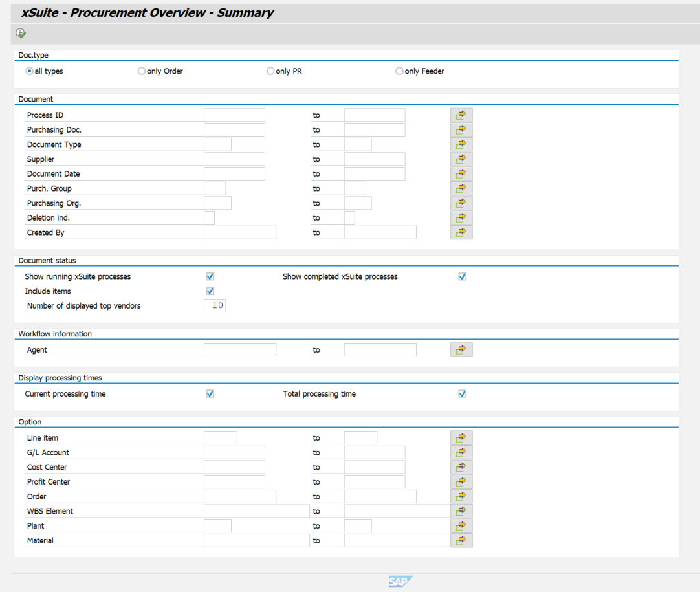Uncheck "Show completed xSuite processes"

click(x=462, y=276)
